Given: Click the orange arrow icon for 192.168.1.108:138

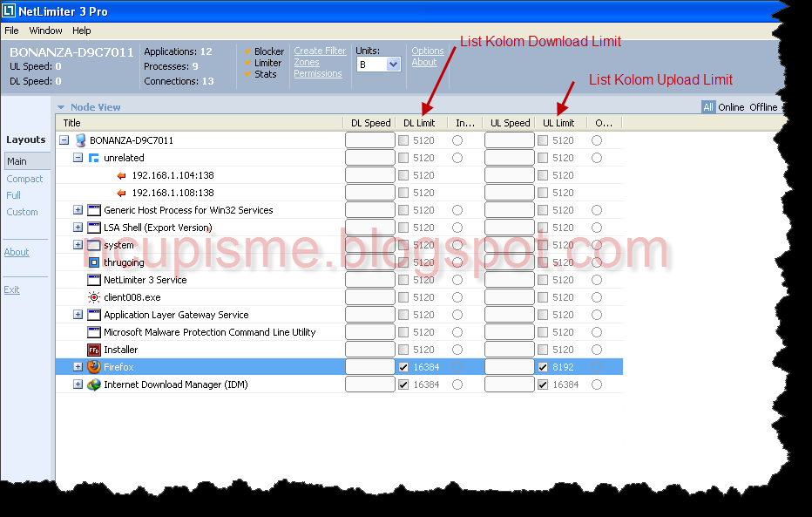Looking at the screenshot, I should [122, 194].
